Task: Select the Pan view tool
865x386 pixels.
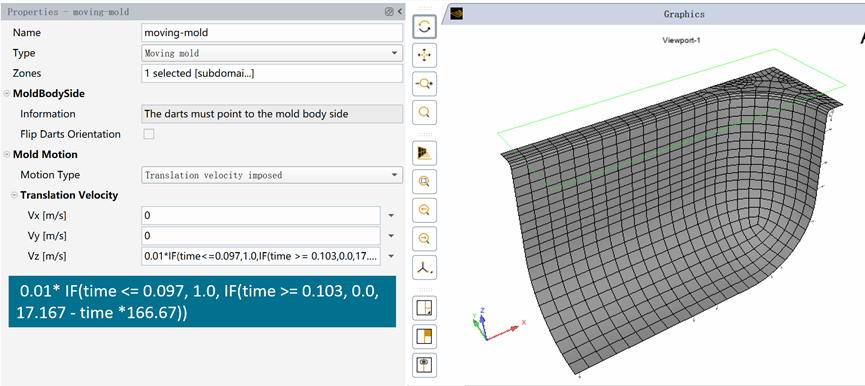Action: coord(424,55)
